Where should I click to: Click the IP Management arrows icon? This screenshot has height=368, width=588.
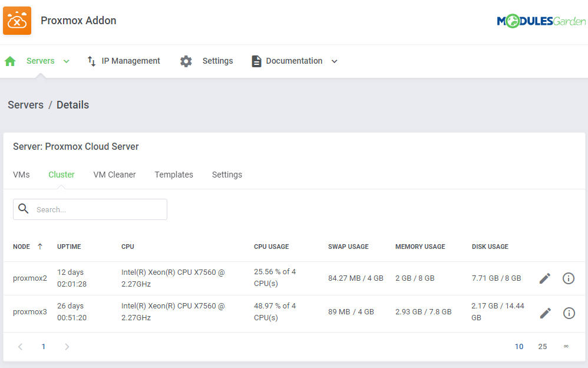point(91,61)
